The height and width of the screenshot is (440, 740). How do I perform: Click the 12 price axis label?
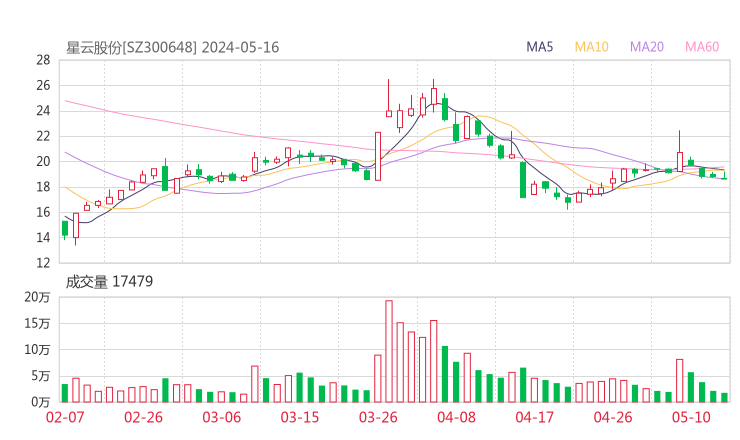(43, 263)
